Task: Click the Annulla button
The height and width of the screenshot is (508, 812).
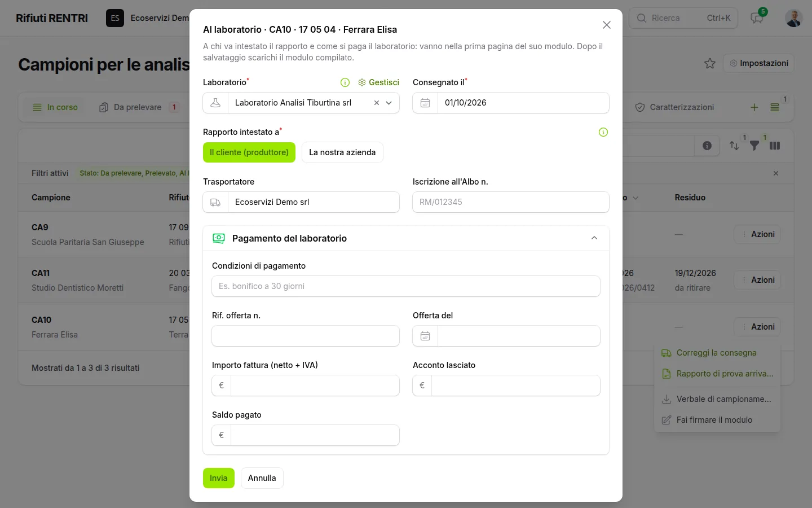Action: (x=262, y=478)
